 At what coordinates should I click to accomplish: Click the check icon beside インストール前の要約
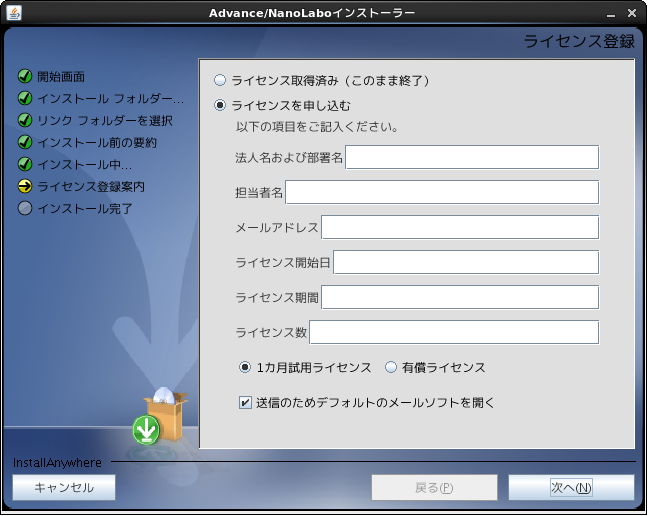coord(25,142)
